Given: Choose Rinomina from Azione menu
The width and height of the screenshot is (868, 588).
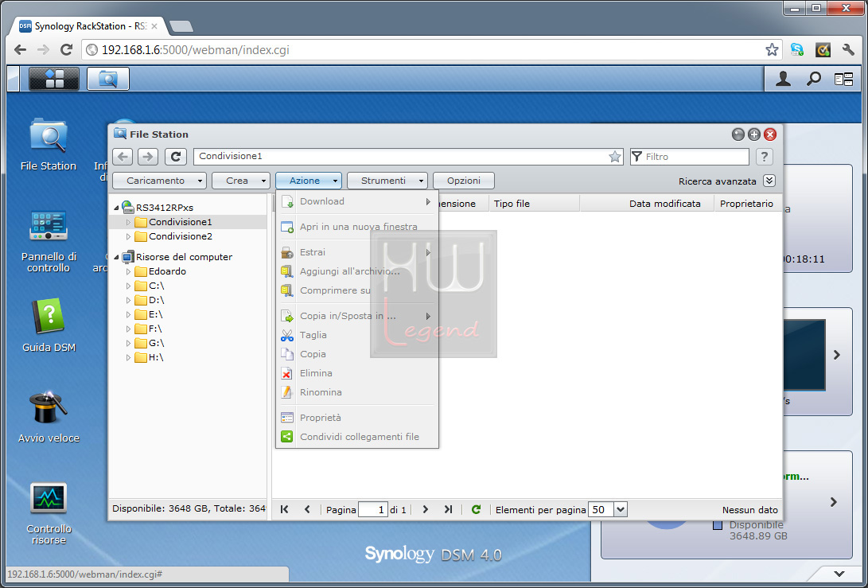Looking at the screenshot, I should pyautogui.click(x=357, y=392).
